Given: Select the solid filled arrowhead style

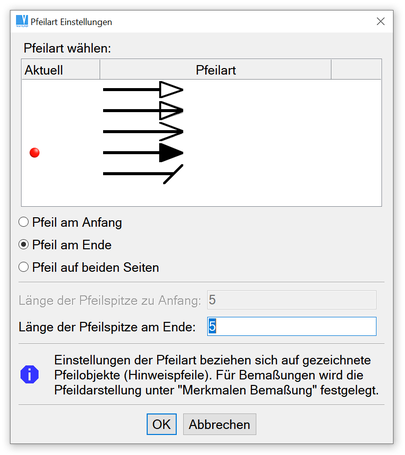Looking at the screenshot, I should (x=143, y=153).
